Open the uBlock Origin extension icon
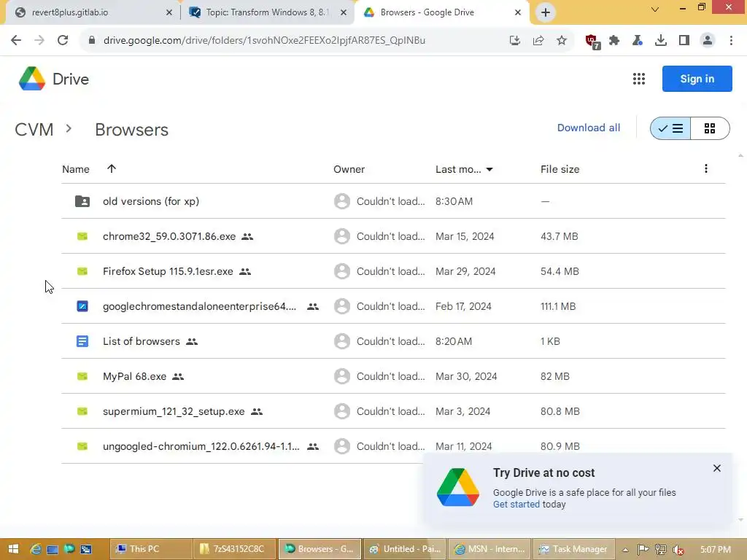 (x=592, y=42)
